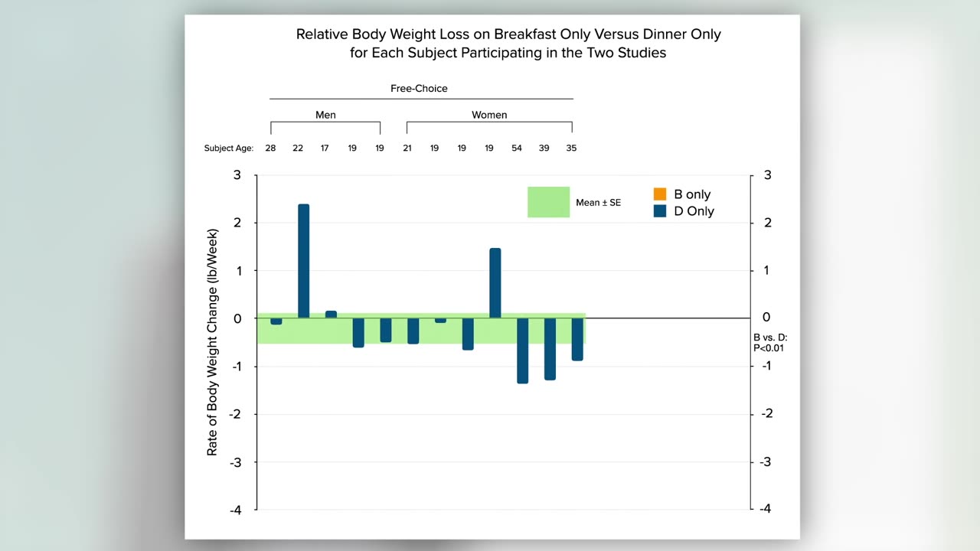Select the chart title 'Relative Body Weight Loss on Breakfast Only Versus Dinner Only'

[508, 34]
